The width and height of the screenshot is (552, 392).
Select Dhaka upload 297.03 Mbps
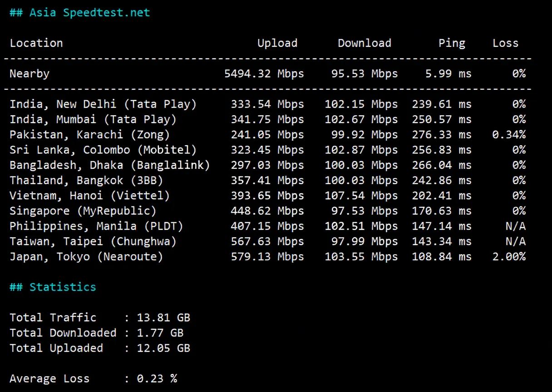point(267,165)
